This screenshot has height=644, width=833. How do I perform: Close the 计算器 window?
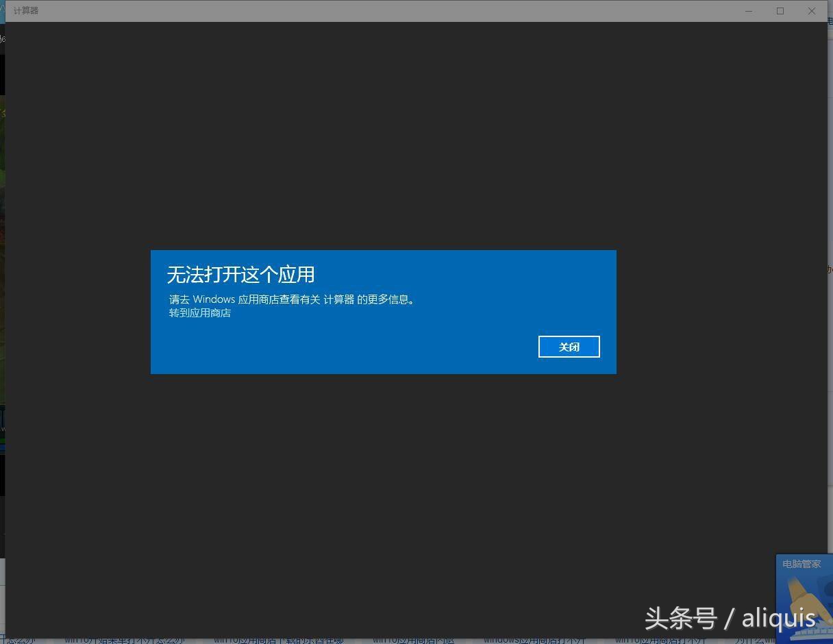pyautogui.click(x=811, y=10)
